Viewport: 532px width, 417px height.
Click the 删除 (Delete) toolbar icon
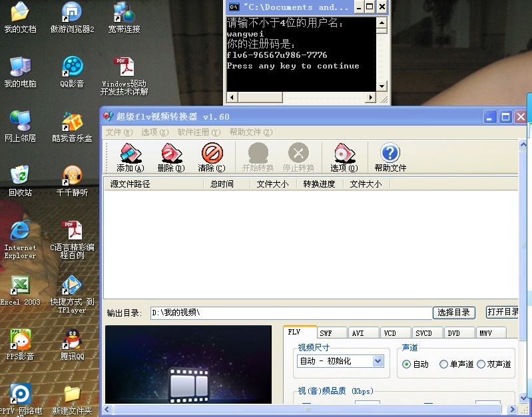(170, 158)
